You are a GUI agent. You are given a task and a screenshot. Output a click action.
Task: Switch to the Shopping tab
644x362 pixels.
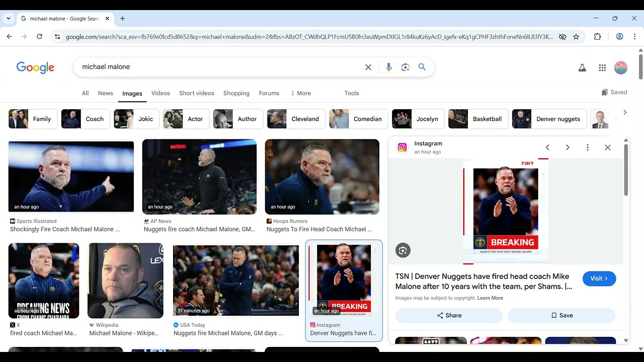click(x=236, y=93)
